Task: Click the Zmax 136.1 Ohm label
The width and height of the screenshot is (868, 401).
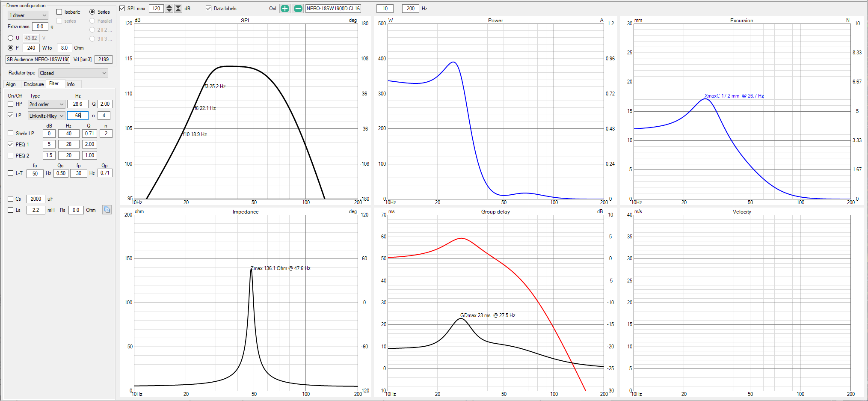Action: tap(281, 268)
